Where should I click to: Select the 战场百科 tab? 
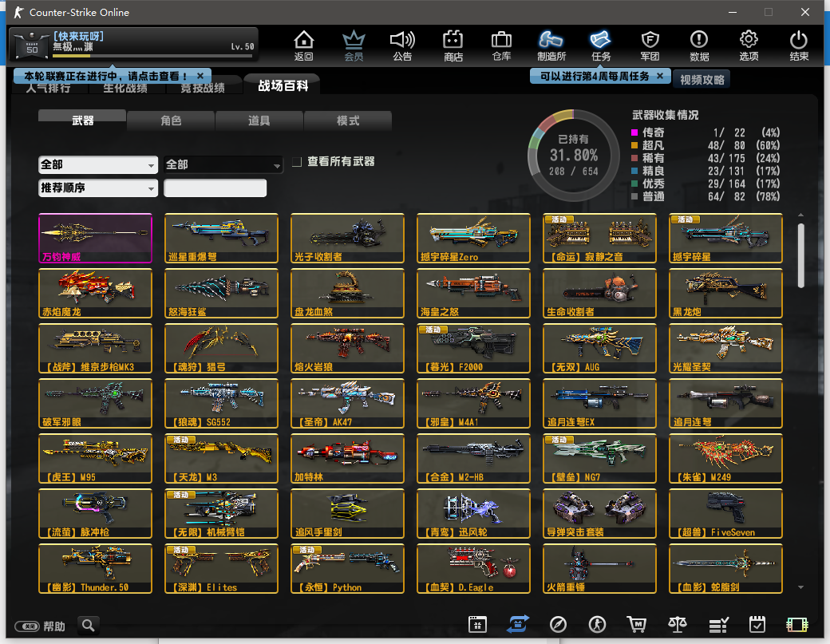[283, 85]
